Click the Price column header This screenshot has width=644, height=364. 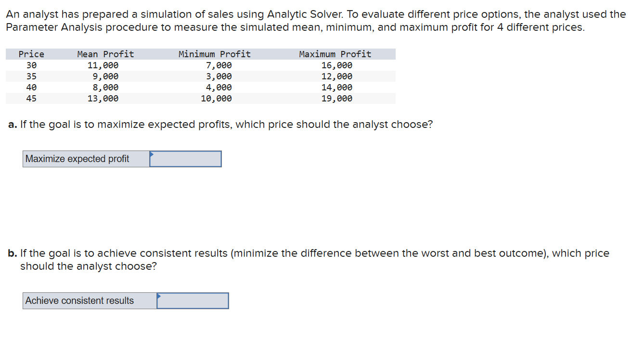click(31, 54)
